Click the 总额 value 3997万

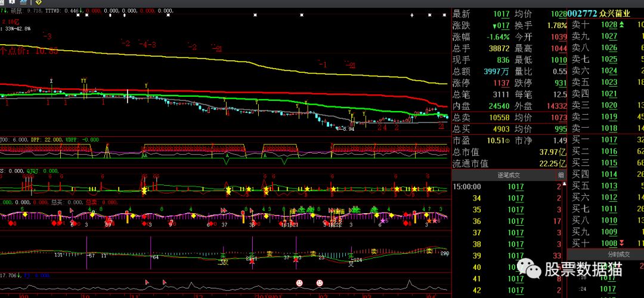pos(496,71)
